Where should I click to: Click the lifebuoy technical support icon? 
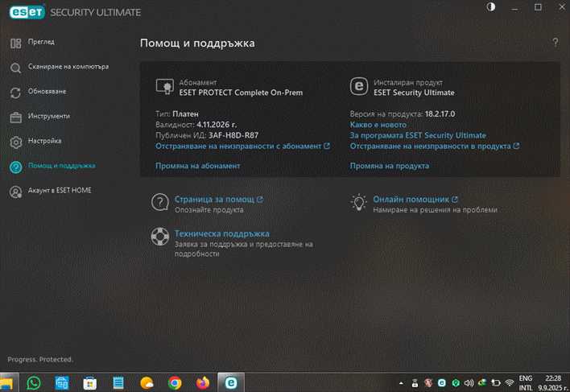160,237
